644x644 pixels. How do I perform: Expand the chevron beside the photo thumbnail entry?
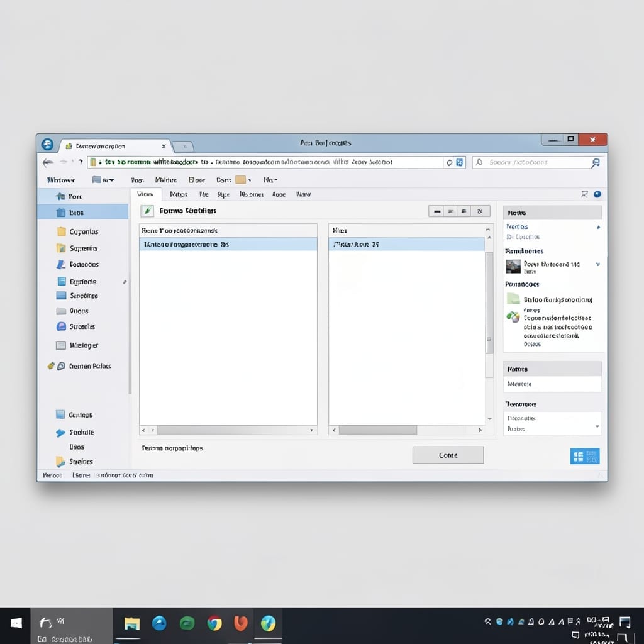(x=598, y=264)
